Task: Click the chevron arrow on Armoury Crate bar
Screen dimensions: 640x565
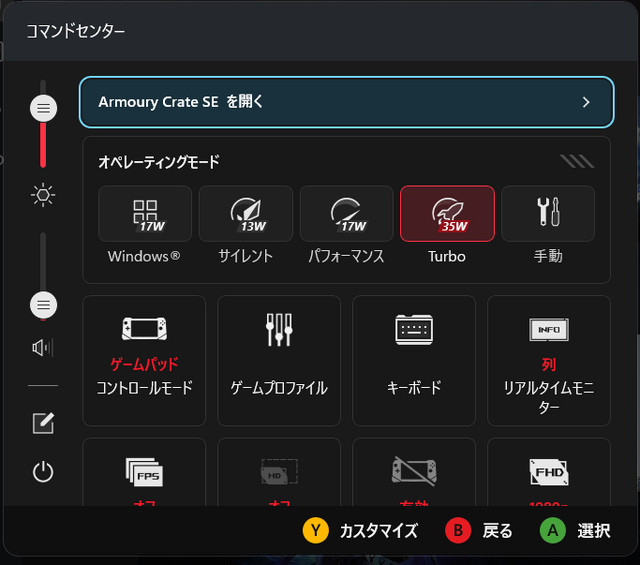Action: (586, 102)
